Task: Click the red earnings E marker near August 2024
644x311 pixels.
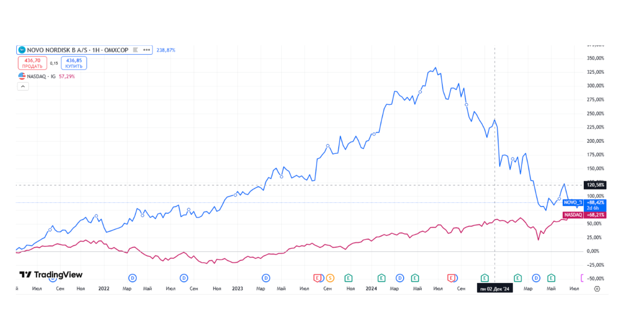Action: [451, 278]
